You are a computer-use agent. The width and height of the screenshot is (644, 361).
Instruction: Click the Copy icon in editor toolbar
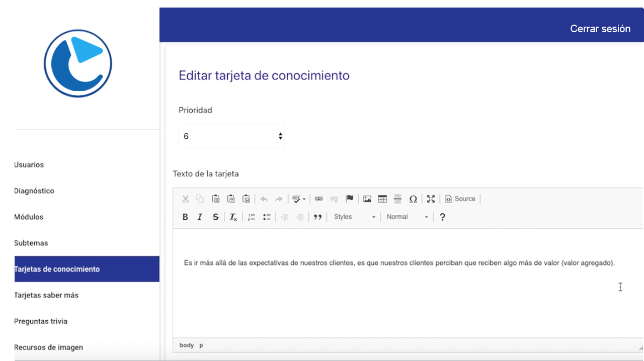(200, 199)
